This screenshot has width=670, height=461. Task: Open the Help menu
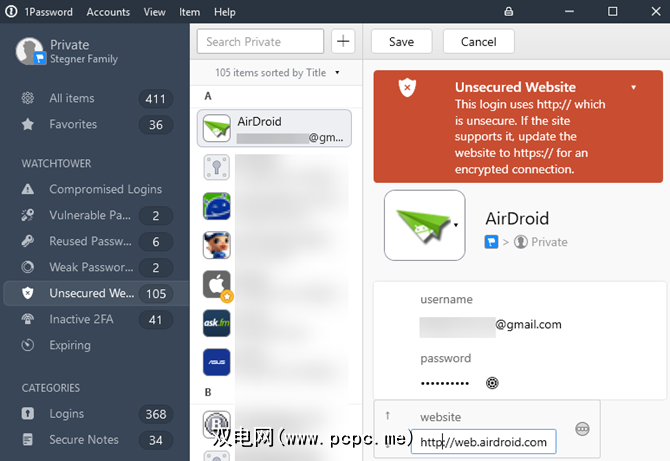coord(225,12)
